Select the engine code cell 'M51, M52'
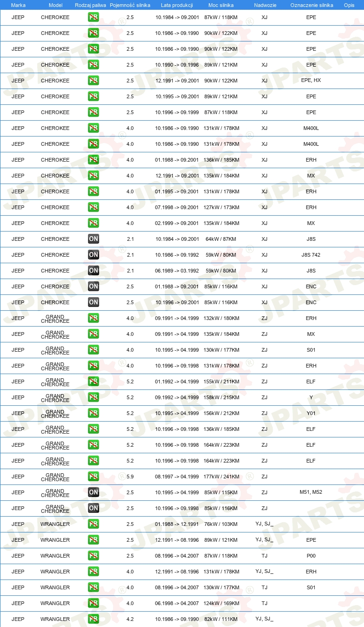364x627 pixels. (x=311, y=492)
